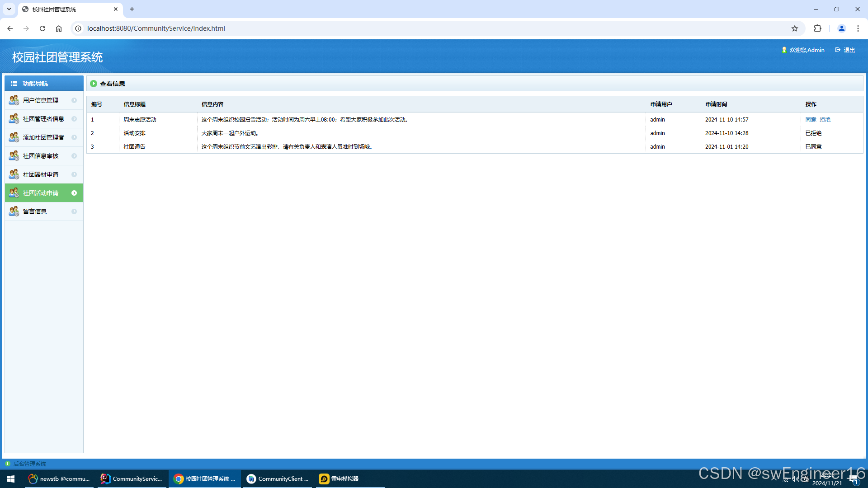Click the 功能导航 list icon
This screenshot has height=488, width=868.
click(14, 84)
